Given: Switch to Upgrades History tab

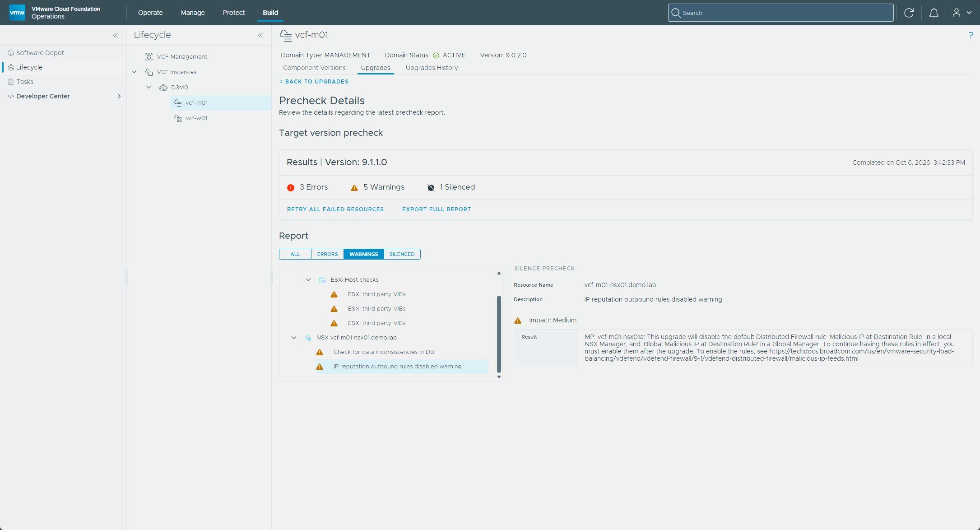Looking at the screenshot, I should (432, 68).
